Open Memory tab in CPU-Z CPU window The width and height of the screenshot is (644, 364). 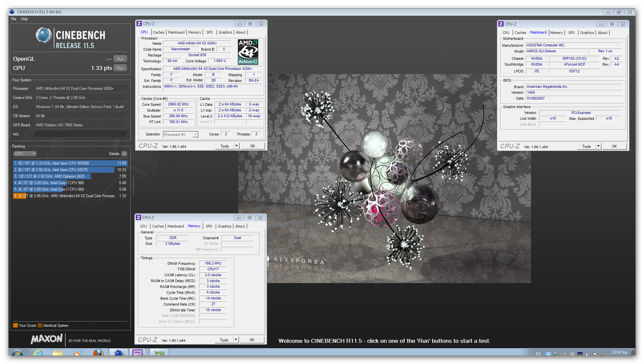tap(195, 32)
